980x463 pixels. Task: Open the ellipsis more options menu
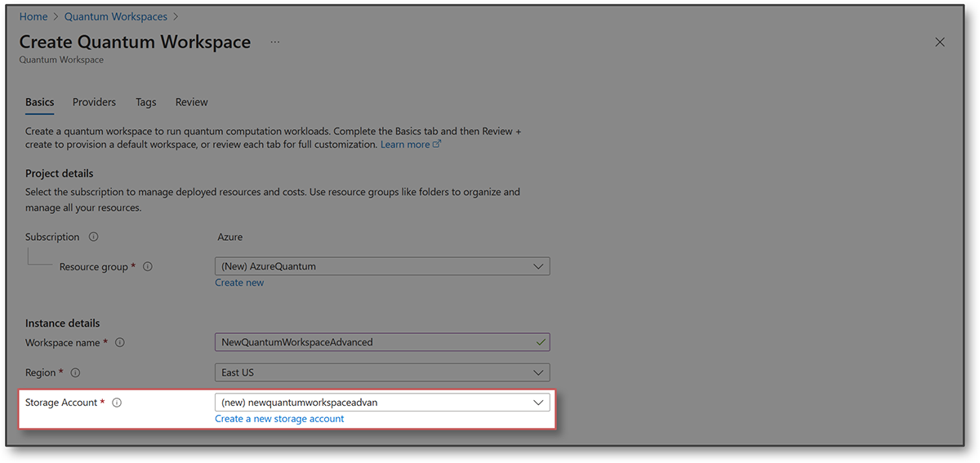click(275, 42)
